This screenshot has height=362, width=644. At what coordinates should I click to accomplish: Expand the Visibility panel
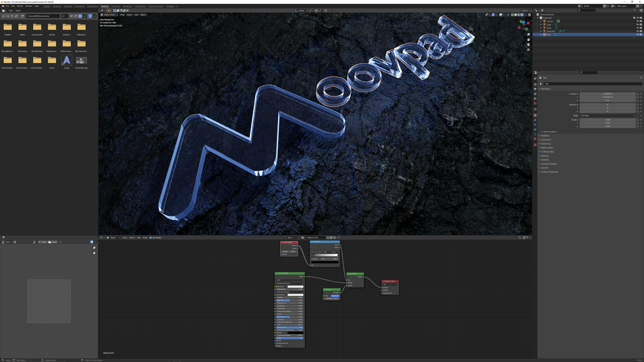click(x=545, y=160)
